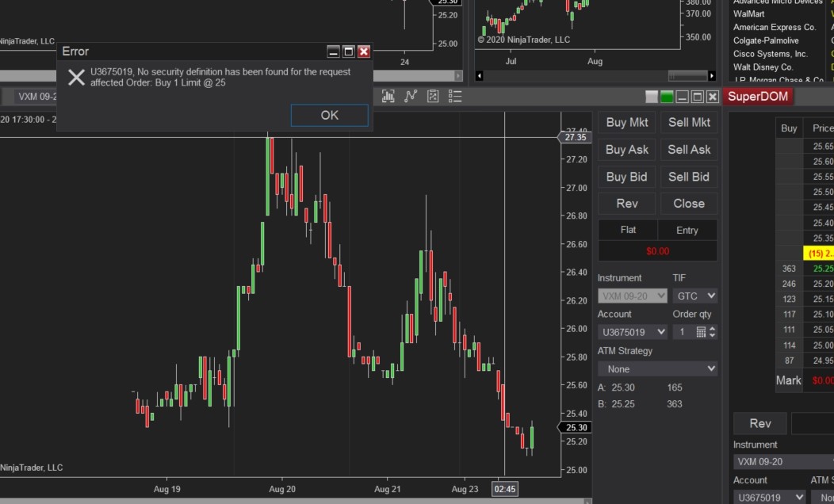Viewport: 834px width, 504px height.
Task: Click the Buy Bid button
Action: [627, 177]
